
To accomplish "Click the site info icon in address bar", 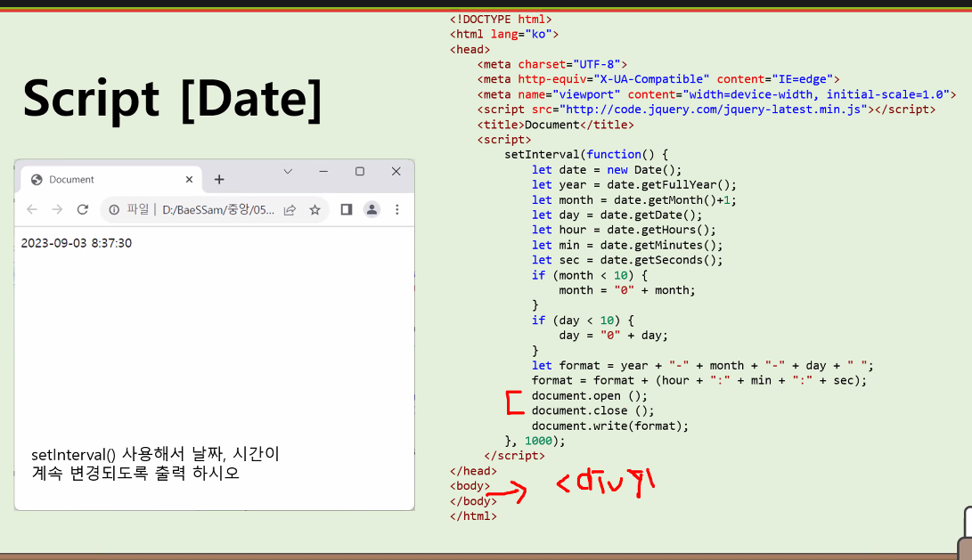I will click(x=114, y=210).
